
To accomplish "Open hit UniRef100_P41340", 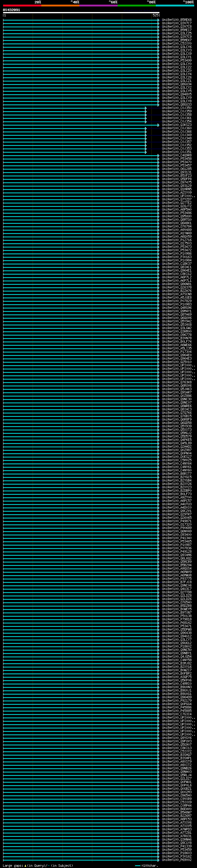I will coord(176,538).
